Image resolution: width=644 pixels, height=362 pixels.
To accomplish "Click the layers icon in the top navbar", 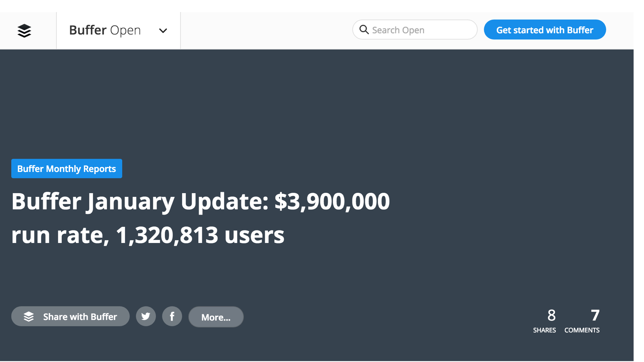I will point(24,31).
